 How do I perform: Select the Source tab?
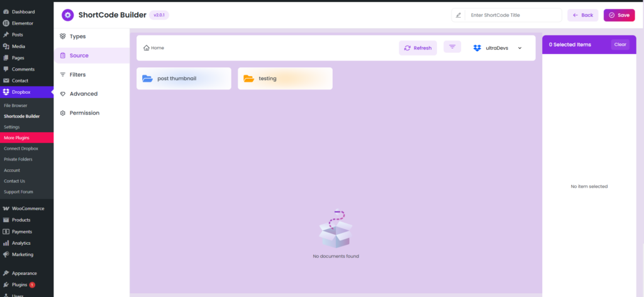click(92, 55)
